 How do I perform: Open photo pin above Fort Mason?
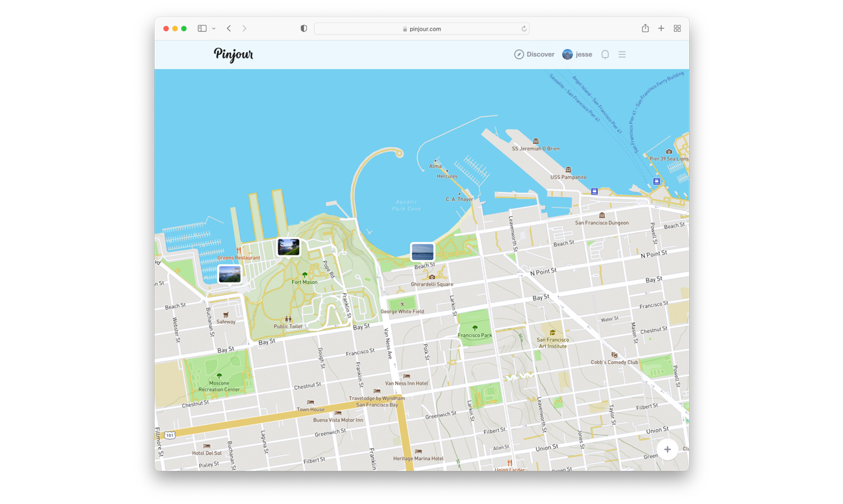pos(289,247)
